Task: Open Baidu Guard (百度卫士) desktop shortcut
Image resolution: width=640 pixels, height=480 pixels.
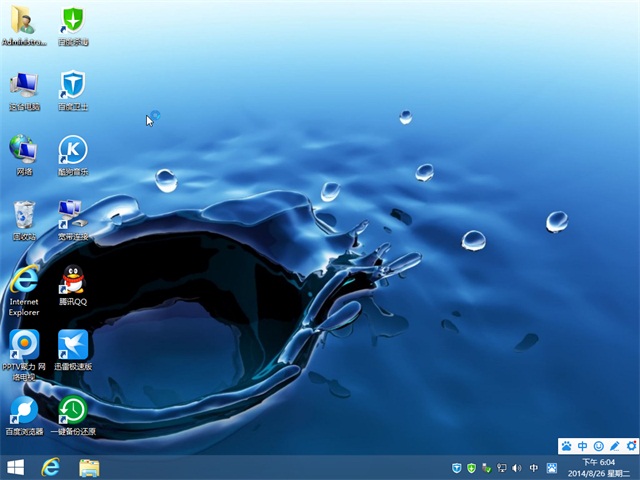Action: 72,85
